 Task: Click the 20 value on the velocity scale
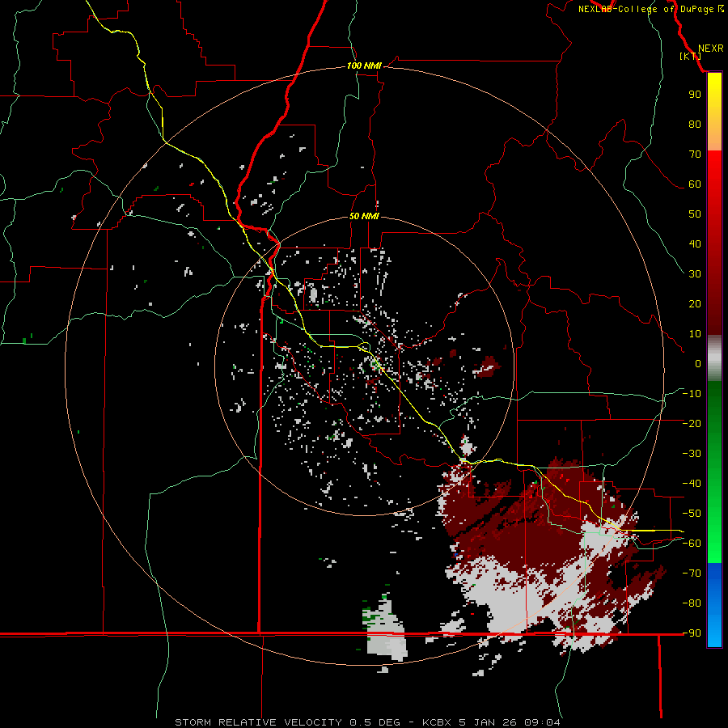695,303
